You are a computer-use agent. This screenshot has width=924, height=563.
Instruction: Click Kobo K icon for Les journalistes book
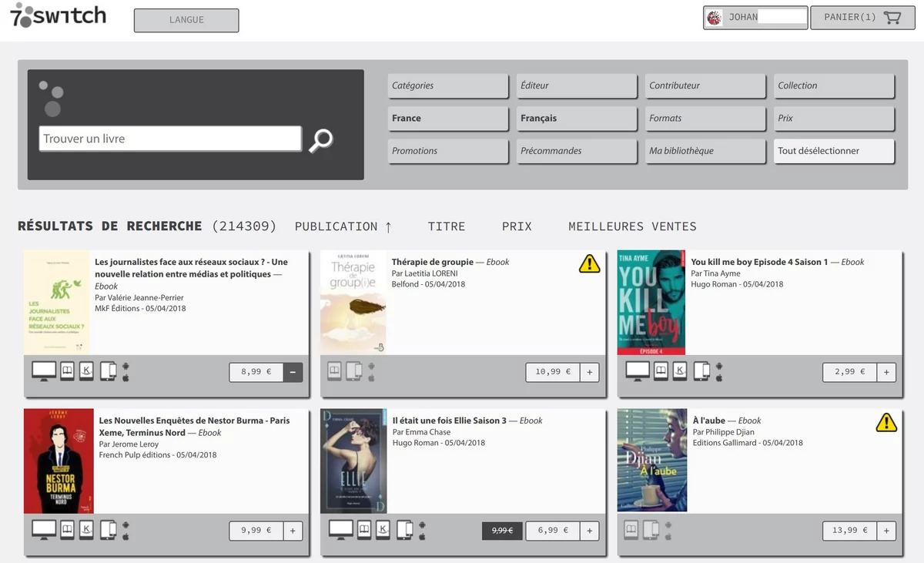coord(86,371)
